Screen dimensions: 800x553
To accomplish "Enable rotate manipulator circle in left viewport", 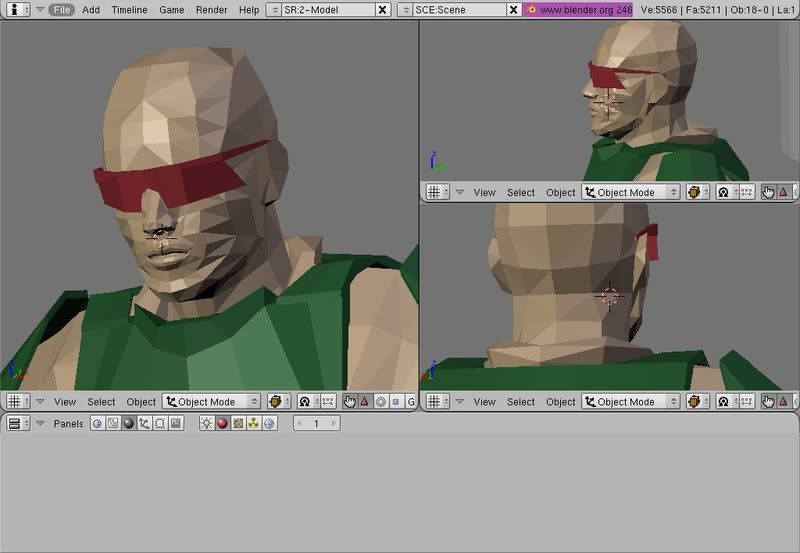I will tap(380, 401).
